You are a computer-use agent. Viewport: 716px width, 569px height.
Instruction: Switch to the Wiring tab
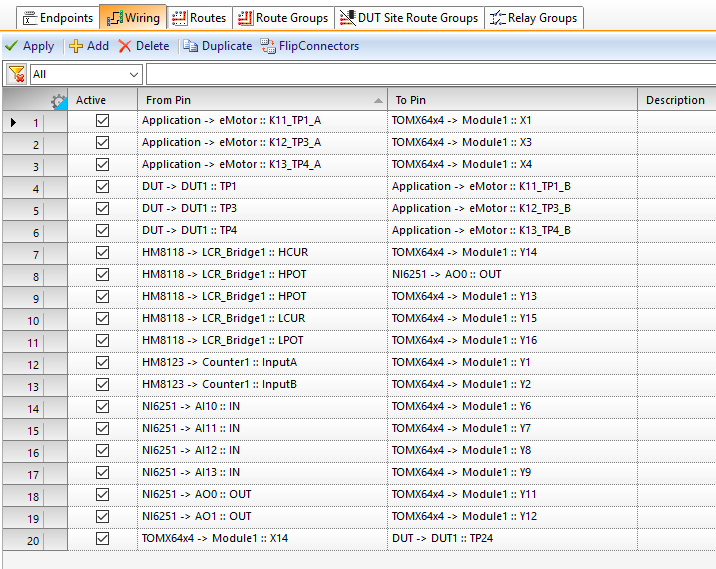[133, 18]
